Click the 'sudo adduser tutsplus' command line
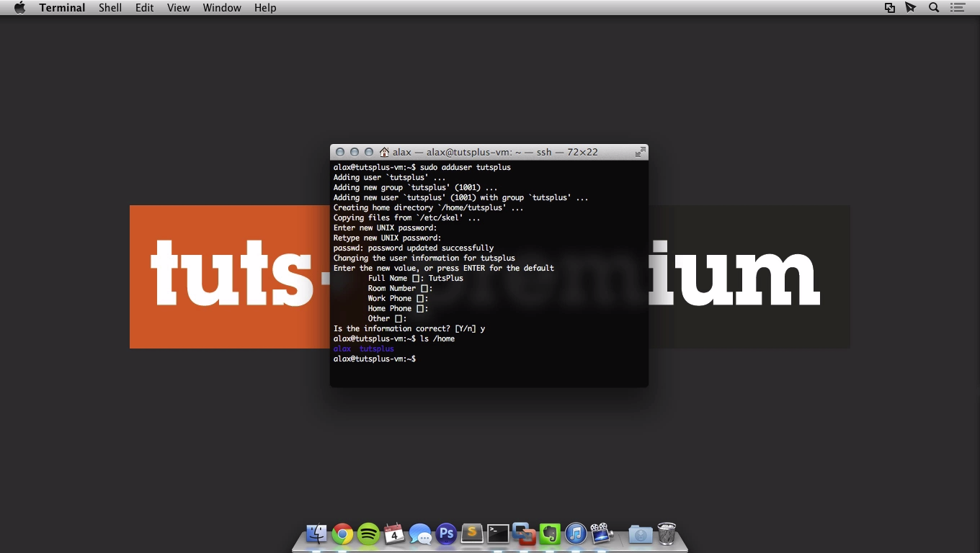 click(422, 167)
